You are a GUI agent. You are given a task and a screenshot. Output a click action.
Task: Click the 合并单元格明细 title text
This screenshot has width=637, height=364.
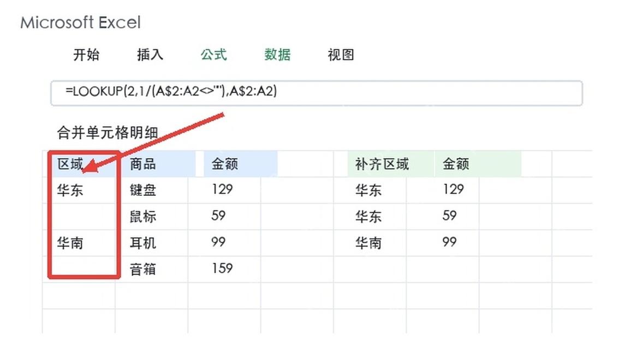point(107,133)
